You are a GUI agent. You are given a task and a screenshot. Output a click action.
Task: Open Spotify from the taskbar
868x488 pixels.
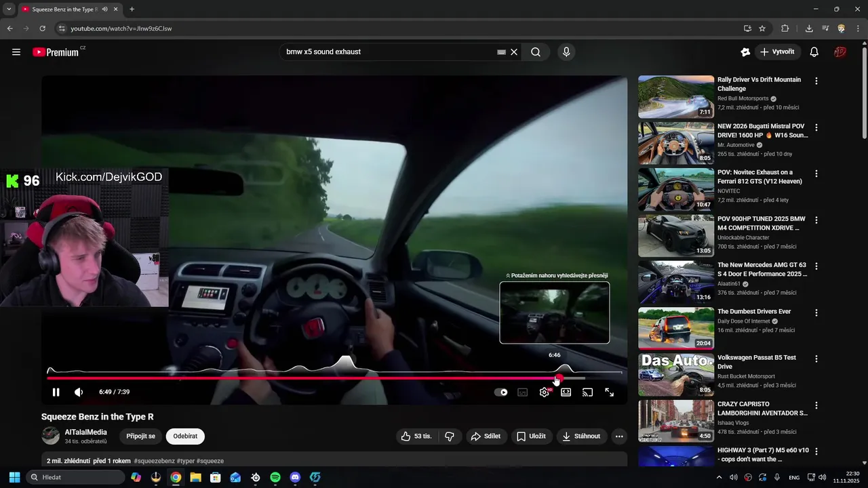pyautogui.click(x=275, y=477)
